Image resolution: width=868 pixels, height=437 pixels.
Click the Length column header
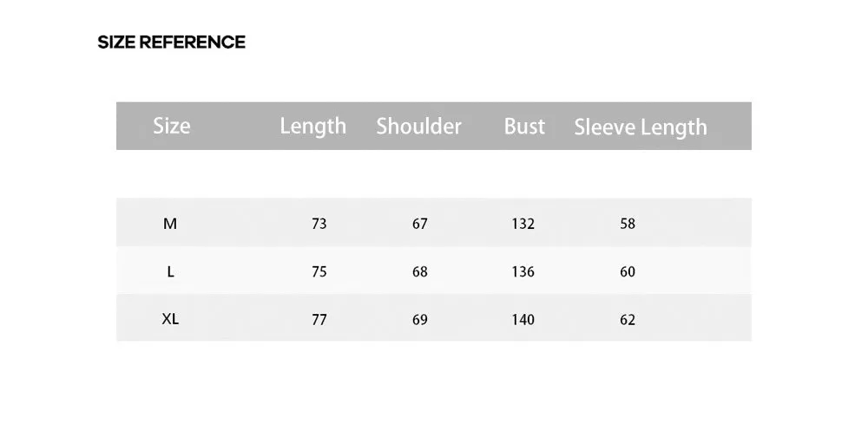(312, 127)
